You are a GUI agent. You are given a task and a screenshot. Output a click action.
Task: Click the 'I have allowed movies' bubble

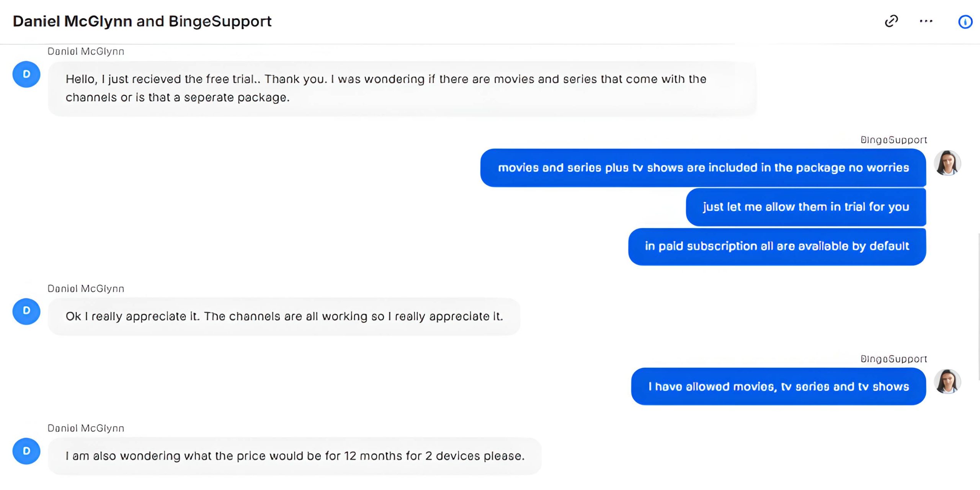click(778, 387)
